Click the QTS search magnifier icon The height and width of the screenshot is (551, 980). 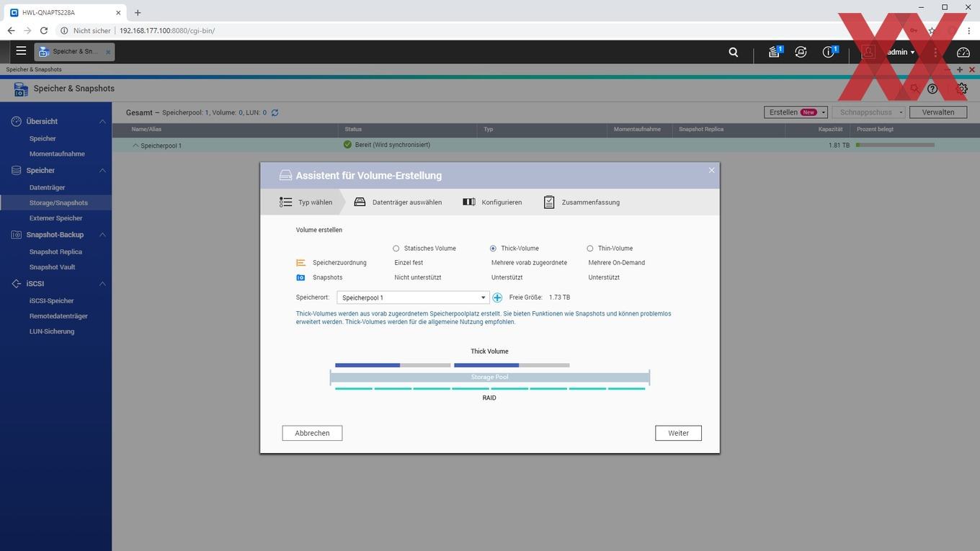click(734, 52)
